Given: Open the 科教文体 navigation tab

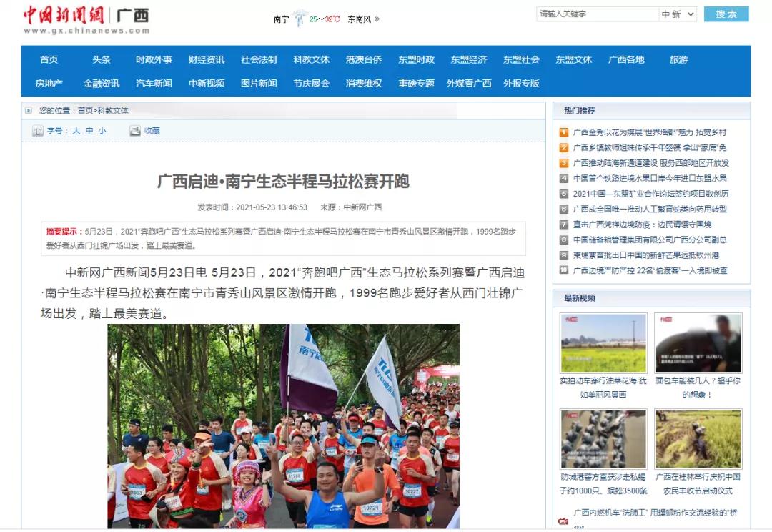Looking at the screenshot, I should coord(311,59).
